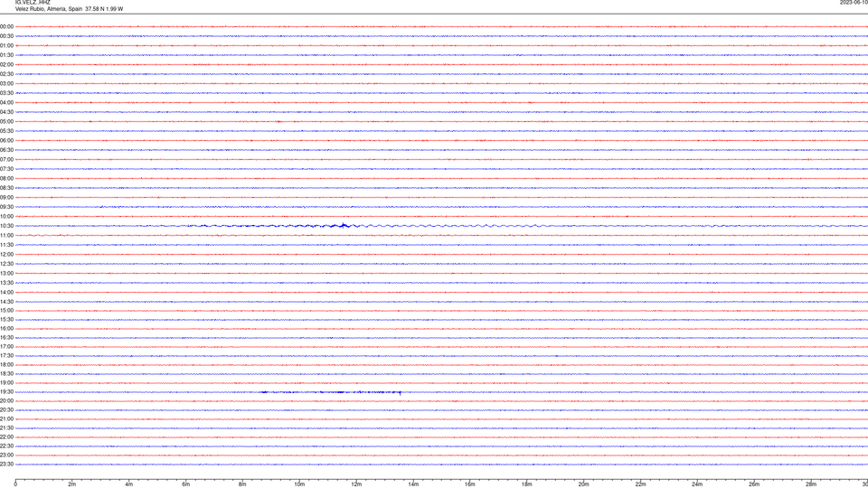Select the 6m axis tick label
868x488 pixels.
pyautogui.click(x=186, y=484)
